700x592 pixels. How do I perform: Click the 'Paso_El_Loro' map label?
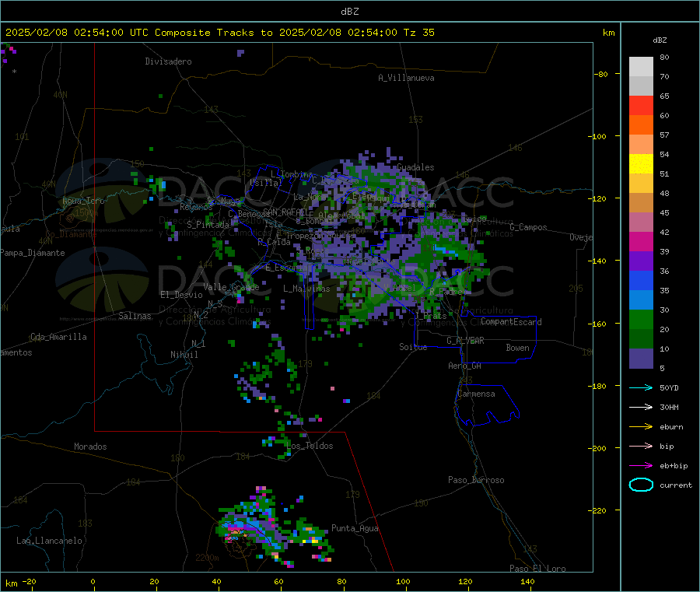537,569
